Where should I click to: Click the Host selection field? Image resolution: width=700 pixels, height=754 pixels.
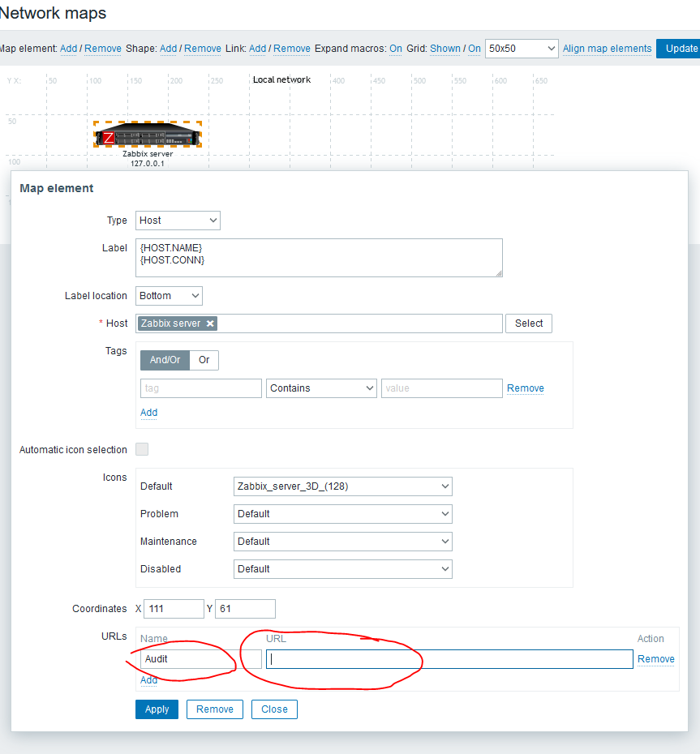coord(319,323)
